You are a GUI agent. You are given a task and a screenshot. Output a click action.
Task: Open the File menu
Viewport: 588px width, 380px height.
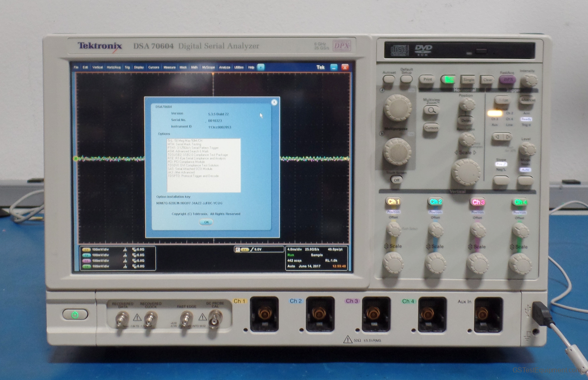click(76, 67)
